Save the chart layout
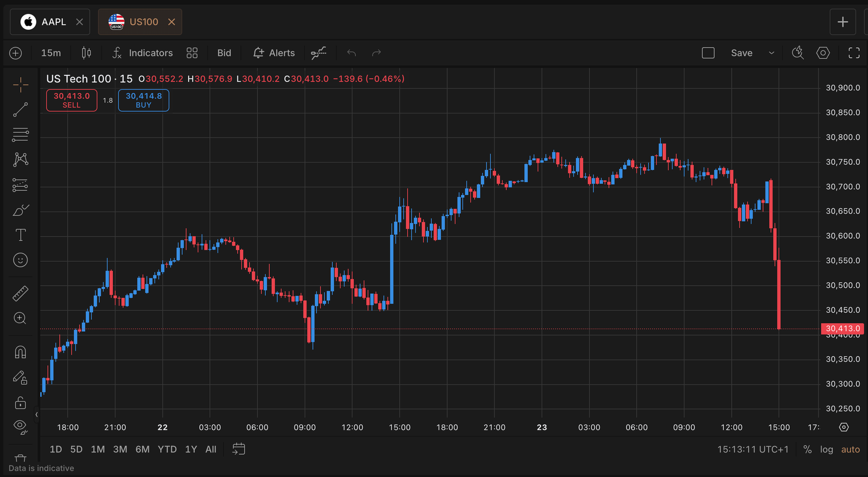 (742, 53)
